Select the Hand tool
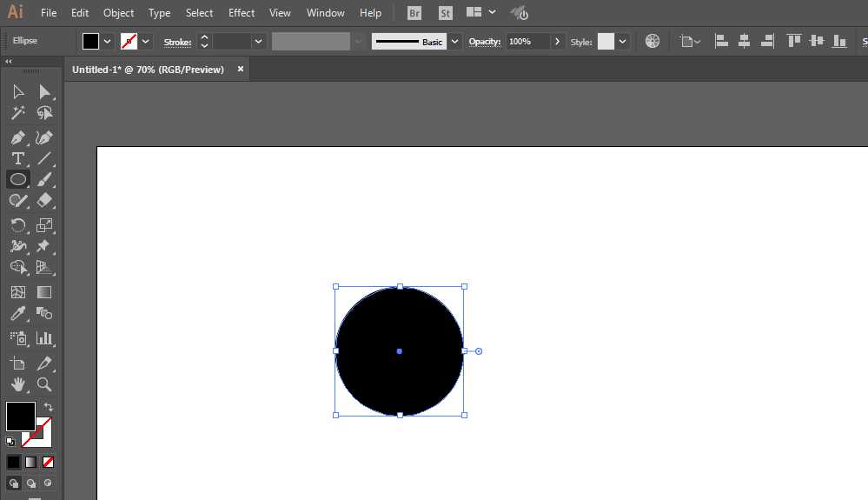 (x=17, y=384)
